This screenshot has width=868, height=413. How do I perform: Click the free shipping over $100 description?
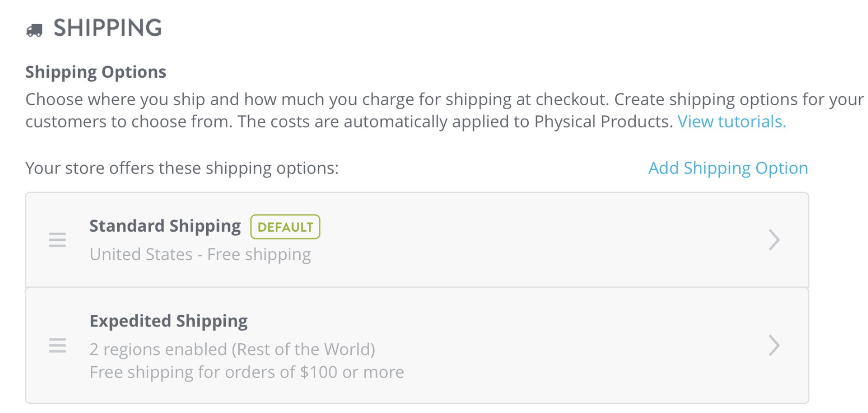pos(247,372)
